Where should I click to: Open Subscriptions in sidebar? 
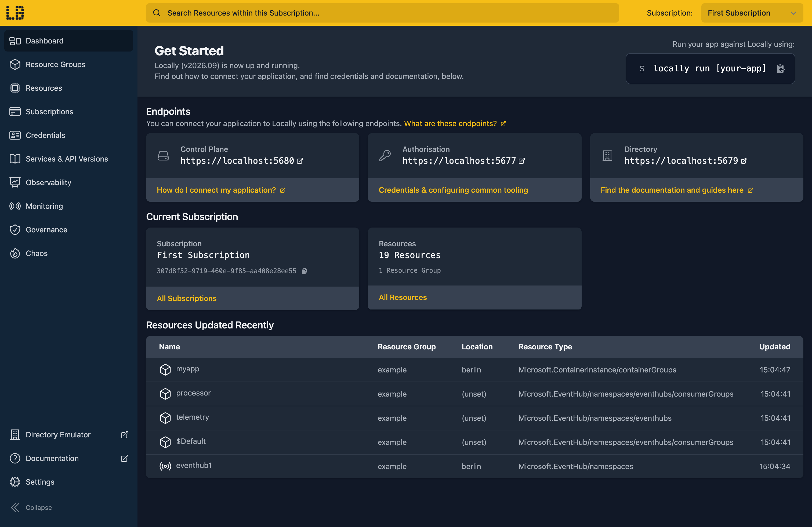68,111
